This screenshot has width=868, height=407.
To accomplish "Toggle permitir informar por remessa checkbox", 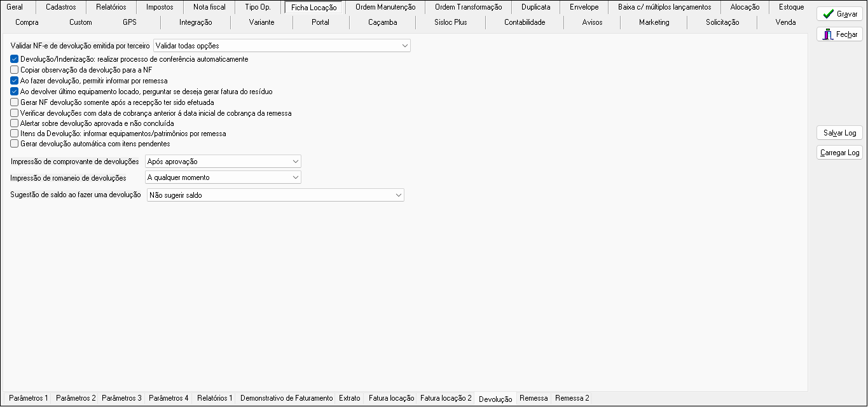I will pos(15,81).
